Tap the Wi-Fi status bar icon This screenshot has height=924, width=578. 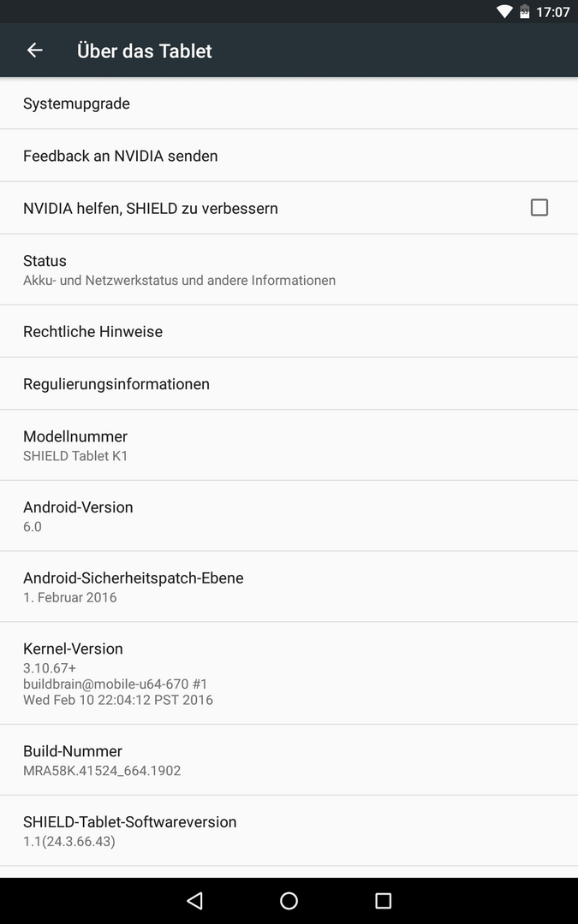504,11
